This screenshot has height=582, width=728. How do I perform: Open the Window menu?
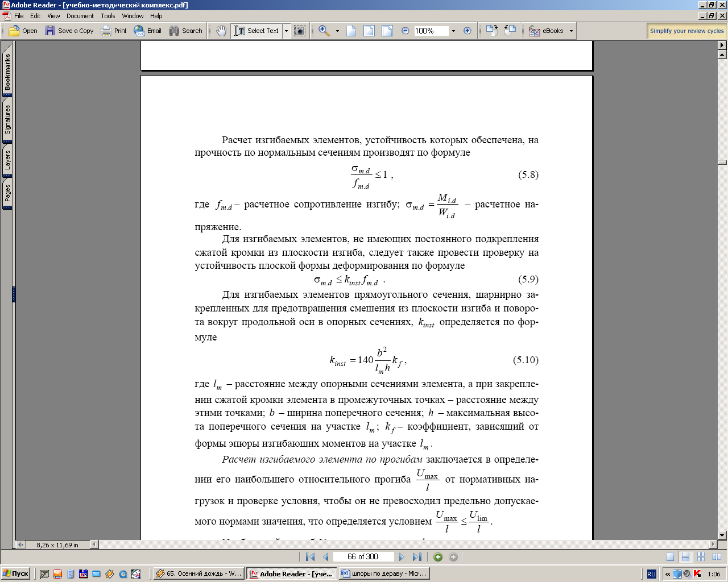tap(133, 16)
